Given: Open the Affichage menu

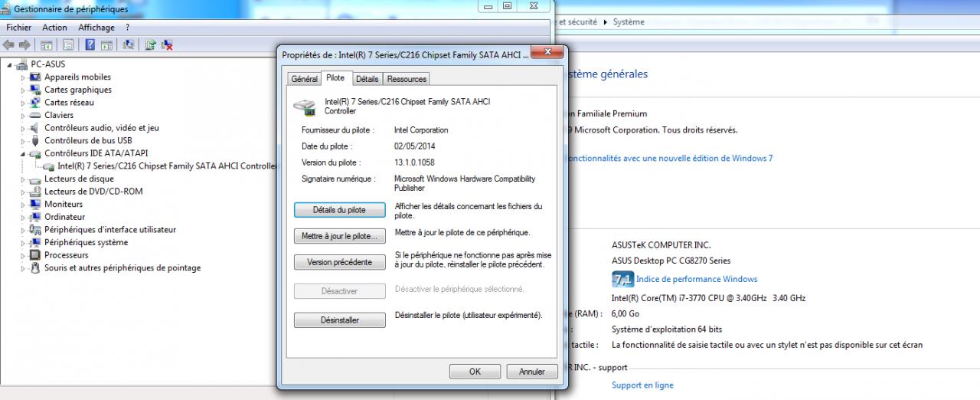Looking at the screenshot, I should tap(96, 28).
